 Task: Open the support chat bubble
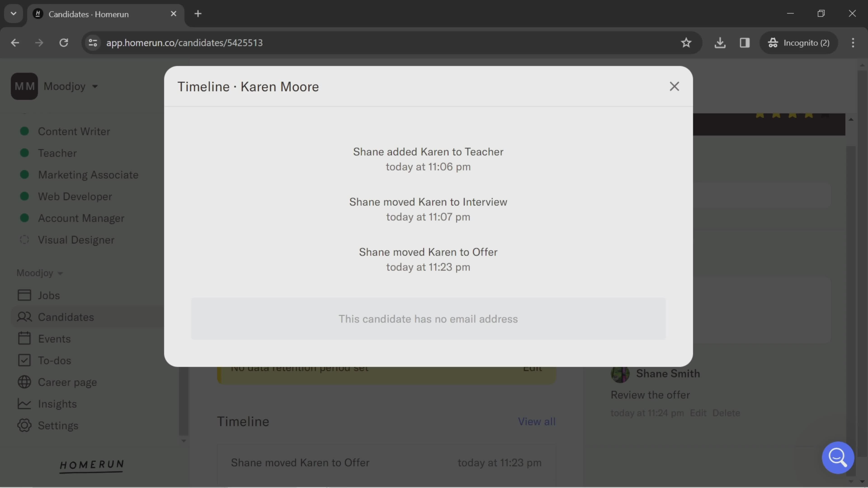pyautogui.click(x=838, y=457)
